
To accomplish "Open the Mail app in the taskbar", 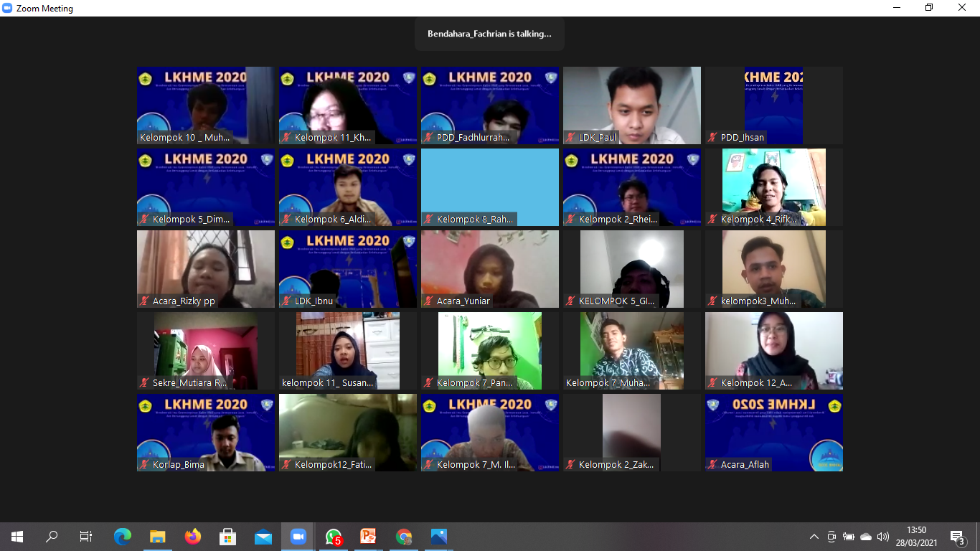I will (x=263, y=537).
